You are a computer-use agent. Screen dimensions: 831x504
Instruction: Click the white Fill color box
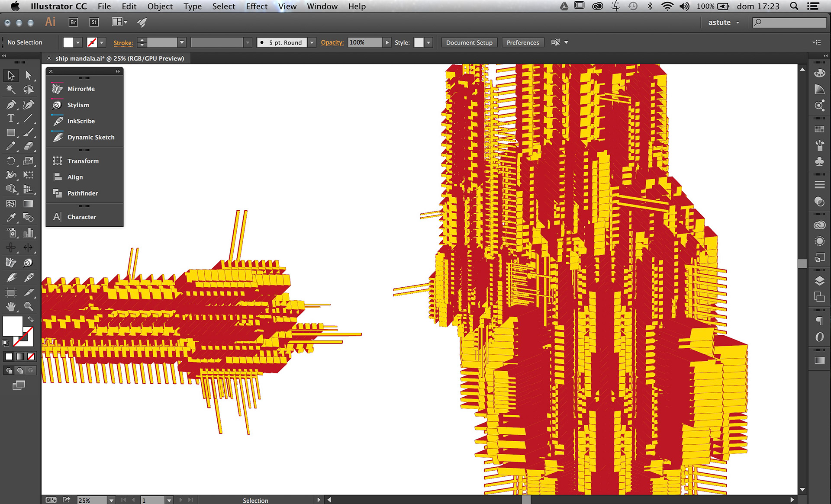tap(12, 326)
